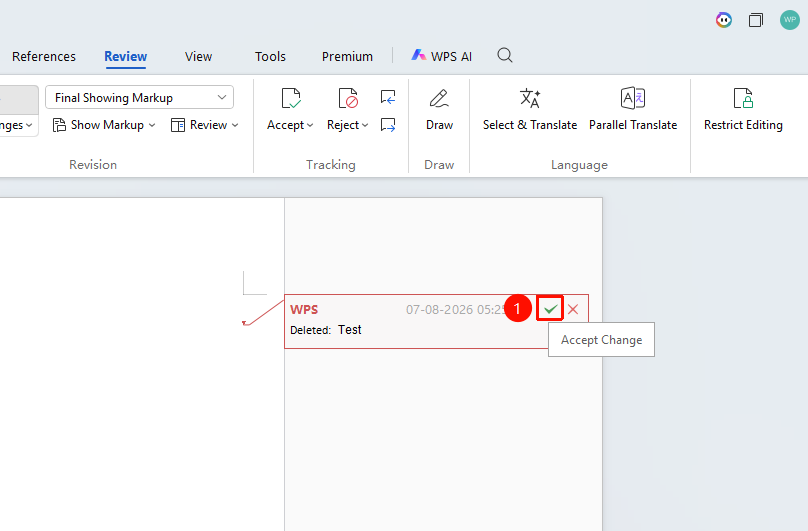Viewport: 808px width, 531px height.
Task: Open the Premium tab
Action: coord(347,56)
